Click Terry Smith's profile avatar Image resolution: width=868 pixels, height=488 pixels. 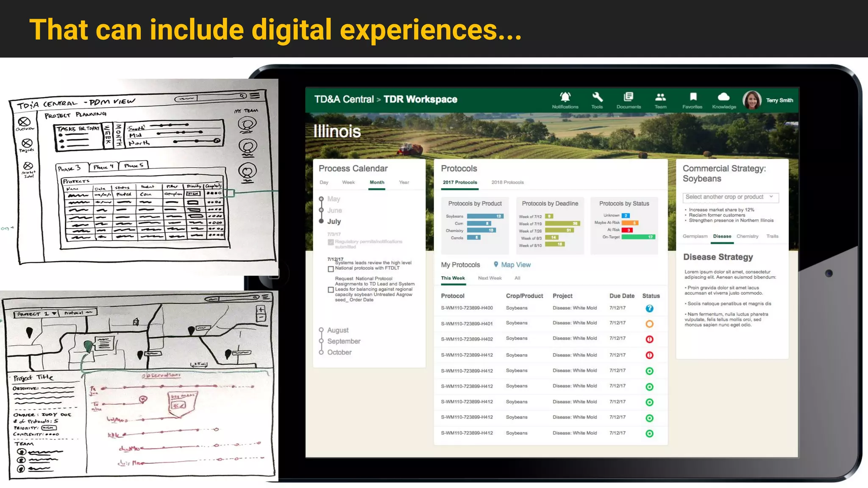[x=752, y=100]
